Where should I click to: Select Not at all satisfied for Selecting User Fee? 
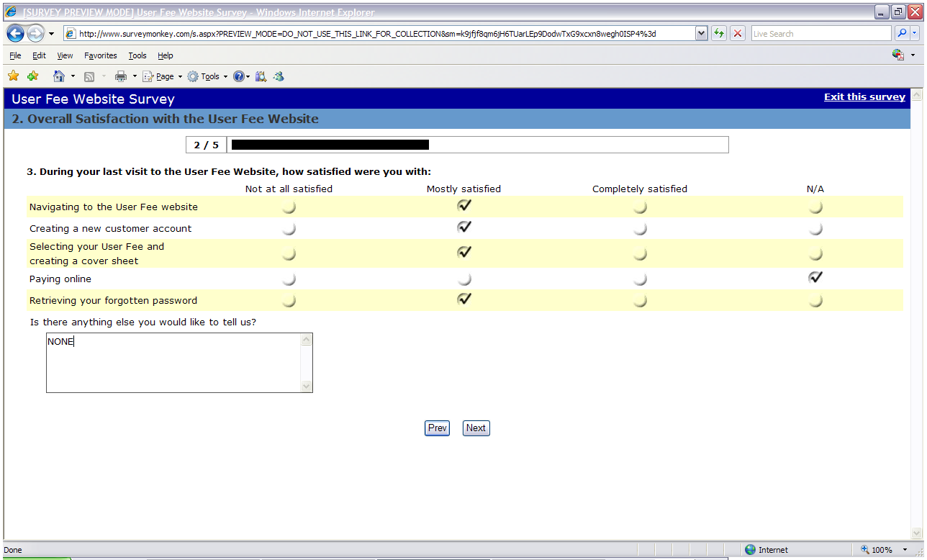click(x=289, y=254)
